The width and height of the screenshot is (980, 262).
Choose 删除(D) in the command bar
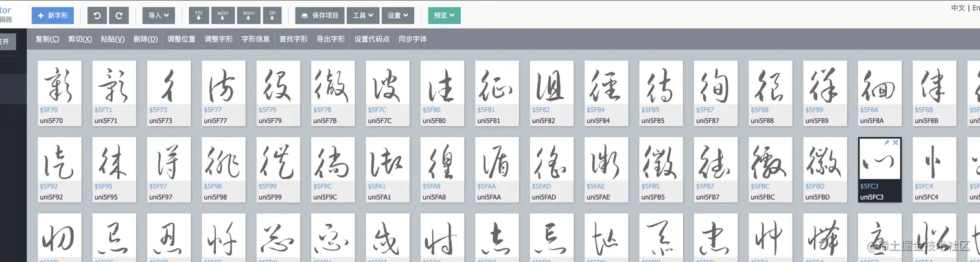coord(145,39)
